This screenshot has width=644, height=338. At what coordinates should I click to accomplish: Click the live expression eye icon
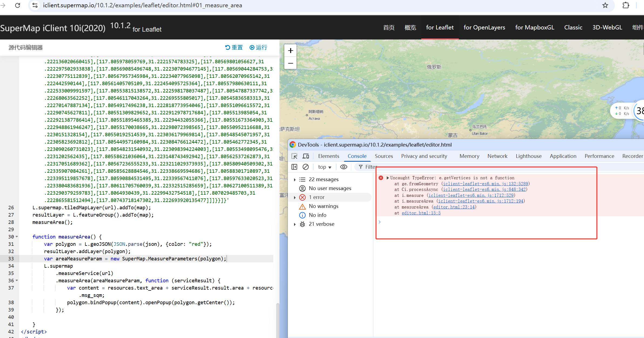(343, 167)
